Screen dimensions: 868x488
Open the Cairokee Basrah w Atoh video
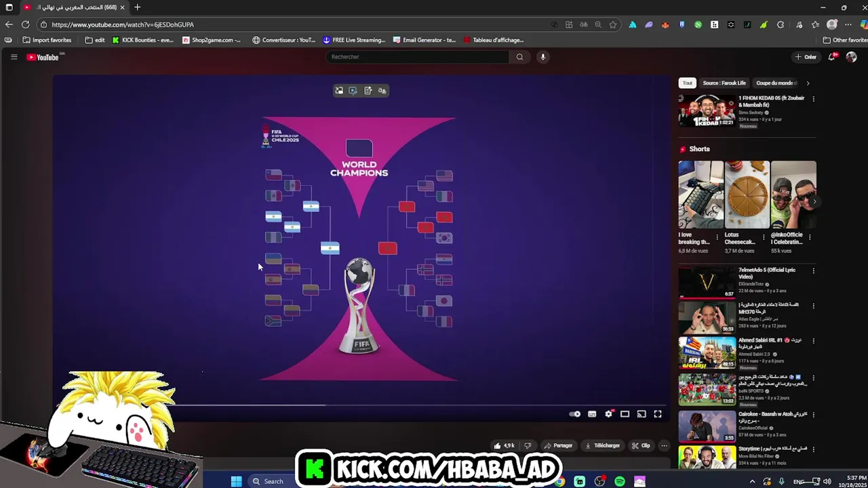(x=707, y=426)
